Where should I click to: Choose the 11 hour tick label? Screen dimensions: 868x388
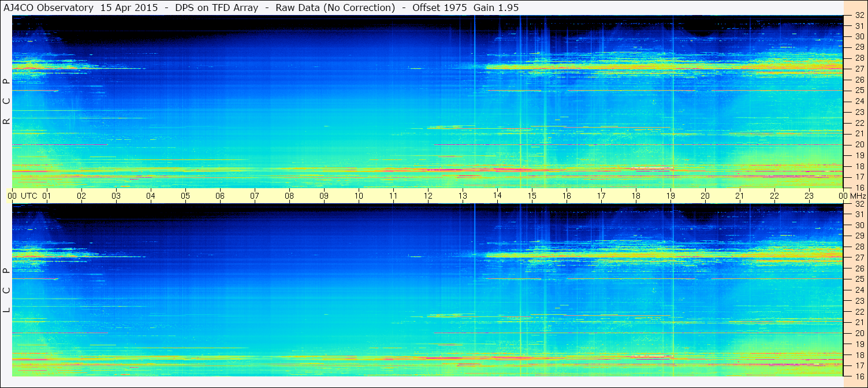coord(393,196)
